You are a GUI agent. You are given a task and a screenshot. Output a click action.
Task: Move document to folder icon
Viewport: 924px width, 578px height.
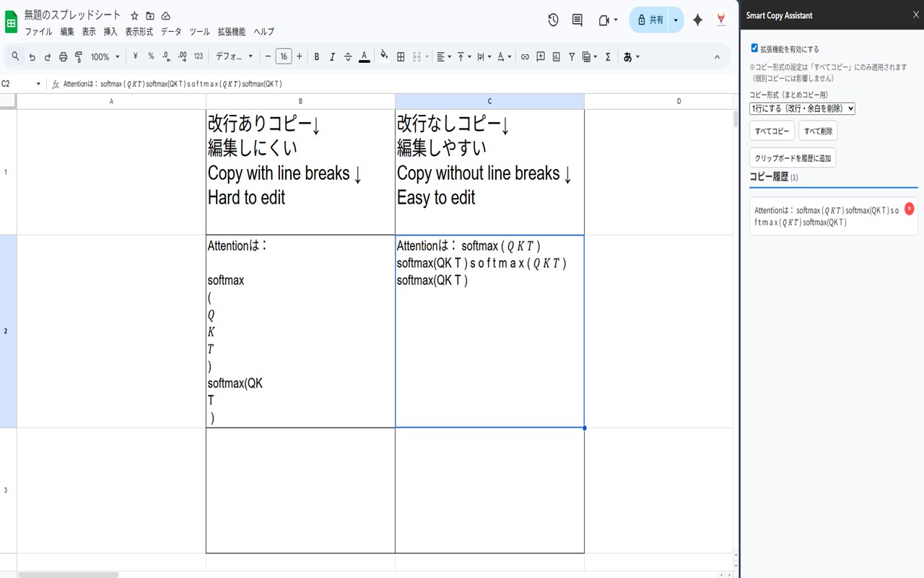(x=150, y=15)
